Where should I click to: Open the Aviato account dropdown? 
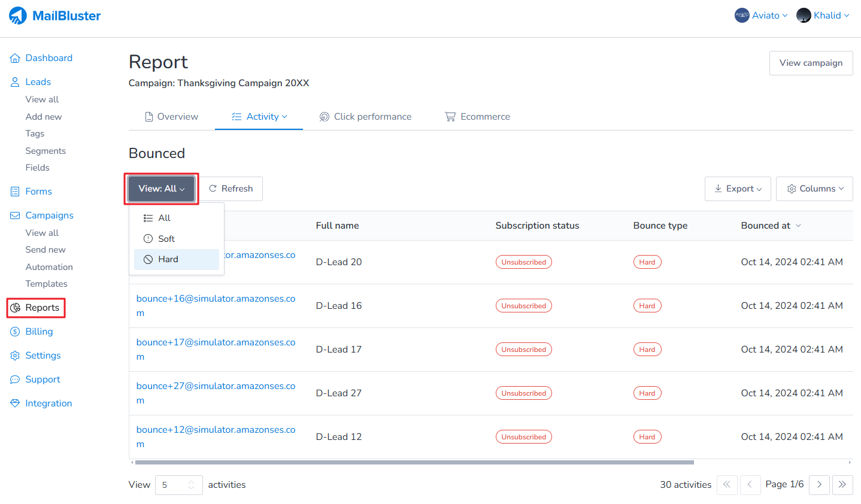(x=762, y=15)
